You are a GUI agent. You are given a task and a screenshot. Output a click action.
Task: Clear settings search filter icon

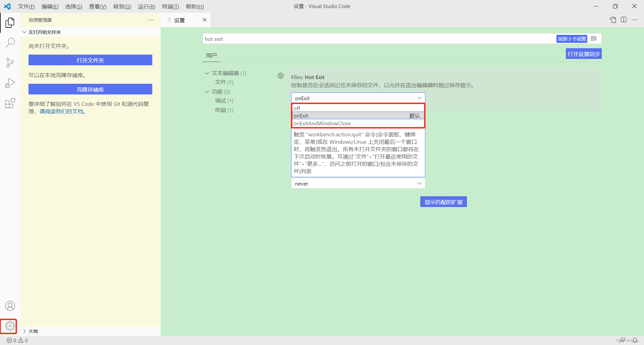point(594,39)
